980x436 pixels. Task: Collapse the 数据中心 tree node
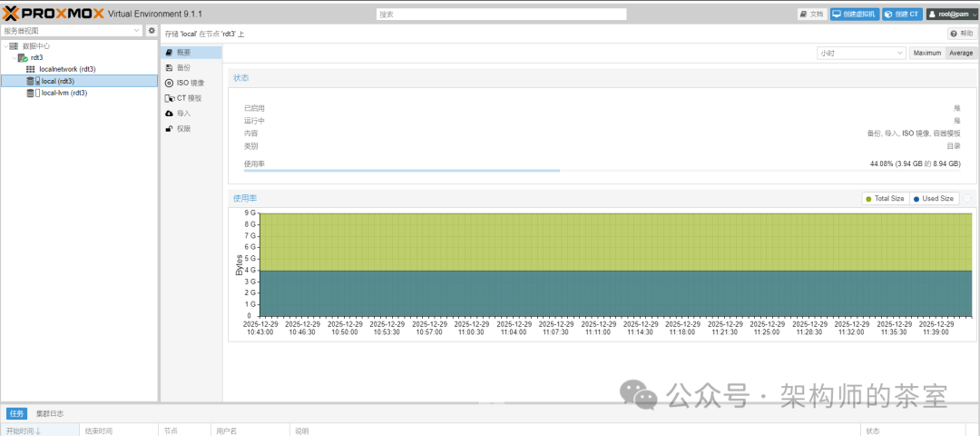(5, 46)
